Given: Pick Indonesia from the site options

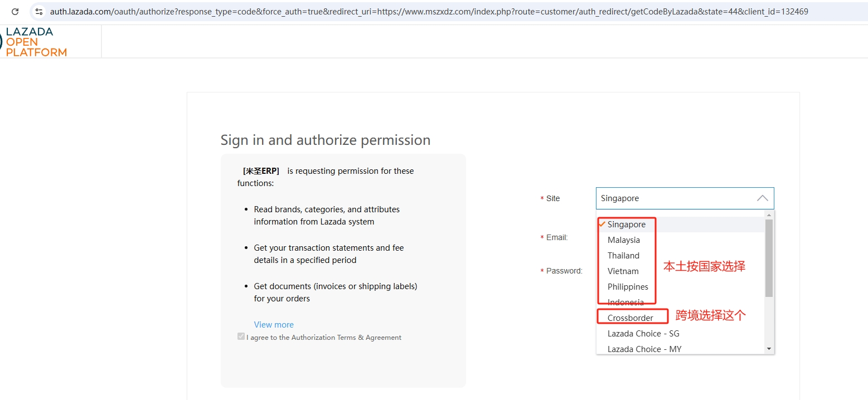Looking at the screenshot, I should coord(625,303).
